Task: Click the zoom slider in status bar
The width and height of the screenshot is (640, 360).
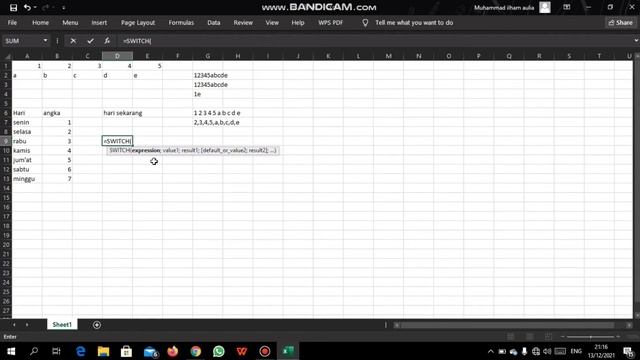Action: coord(590,337)
